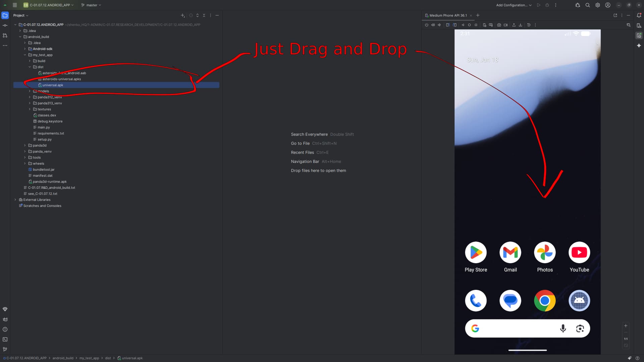Collapse the dist folder
Image resolution: width=644 pixels, height=362 pixels.
click(x=30, y=67)
